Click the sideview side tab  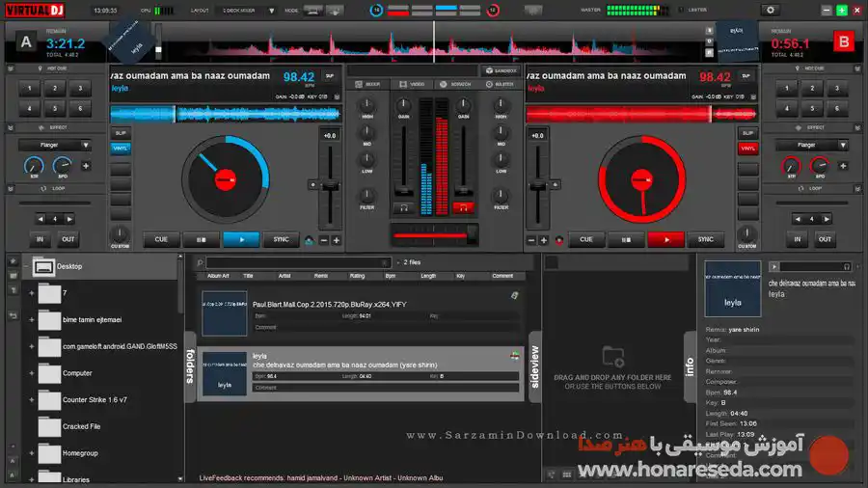(x=534, y=366)
